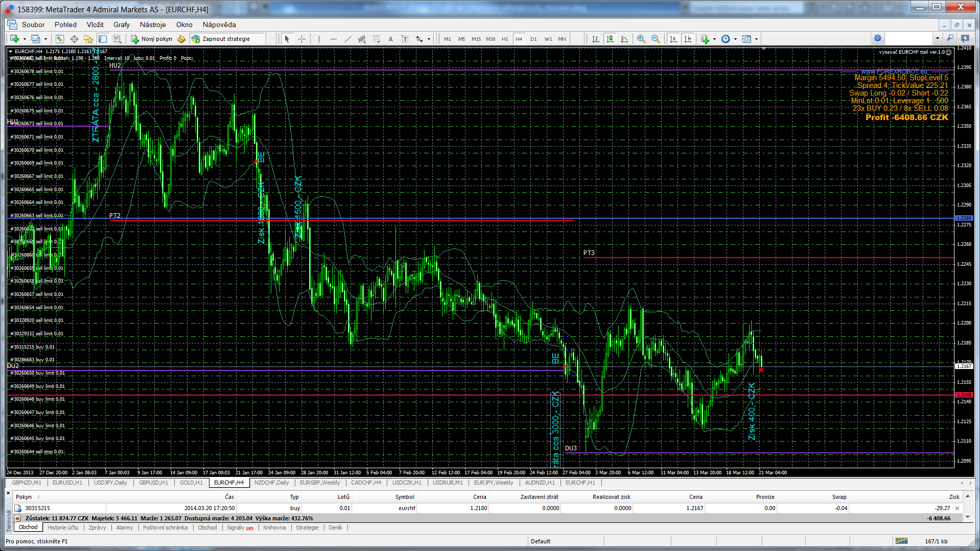Switch chart to H1 timeframe

pos(505,39)
